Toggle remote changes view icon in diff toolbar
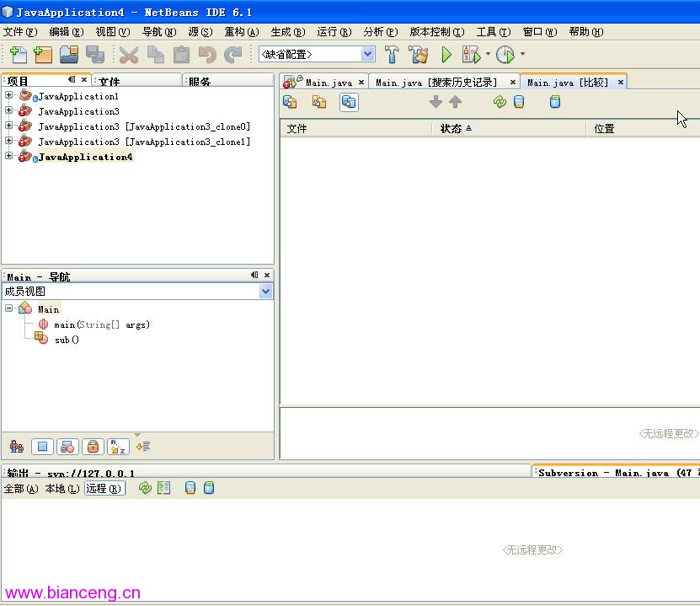The width and height of the screenshot is (700, 606). [x=319, y=102]
